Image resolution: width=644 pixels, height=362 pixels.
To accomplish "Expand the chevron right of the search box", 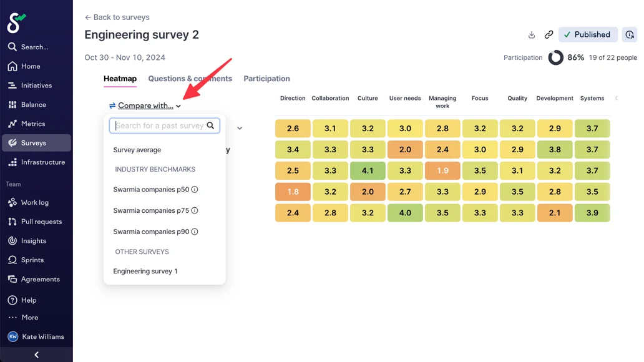I will pyautogui.click(x=240, y=128).
